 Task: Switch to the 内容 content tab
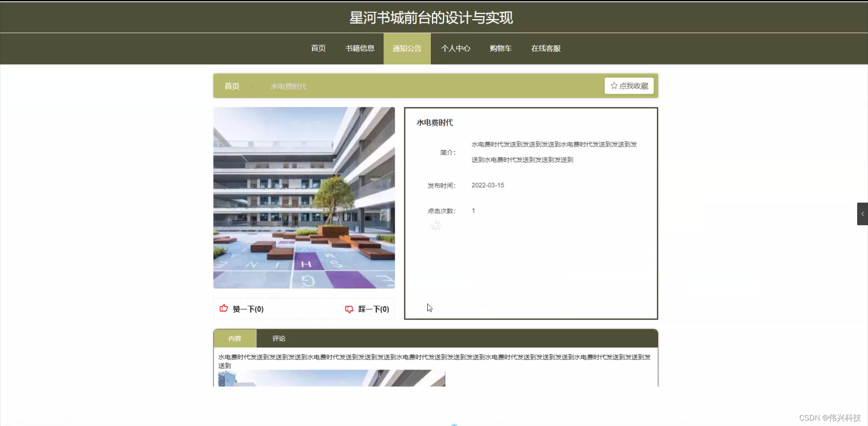[235, 338]
